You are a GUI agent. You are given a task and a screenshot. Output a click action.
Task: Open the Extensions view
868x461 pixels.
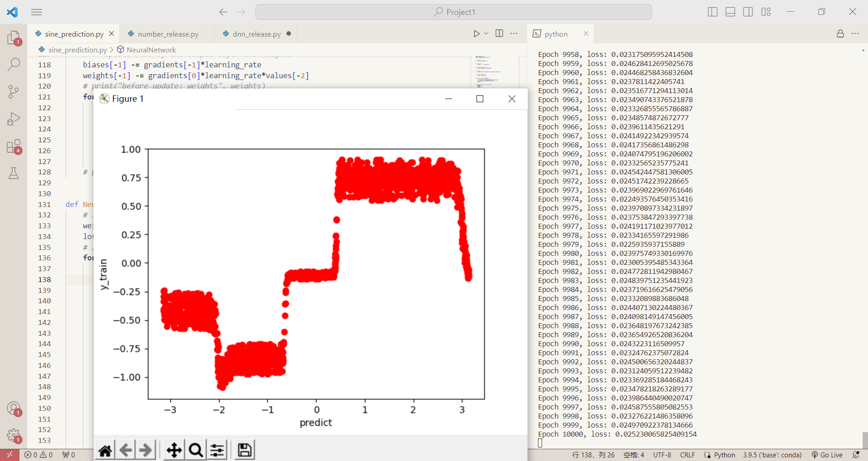14,146
